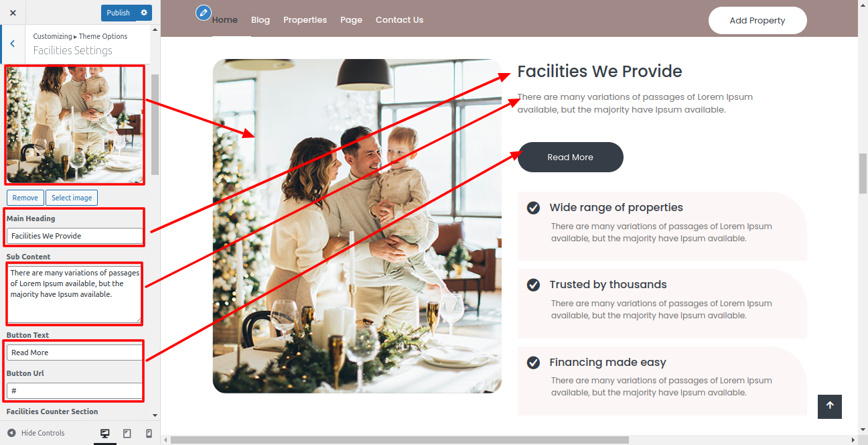Click the blue pencil edit shortcut icon
868x445 pixels.
[204, 13]
